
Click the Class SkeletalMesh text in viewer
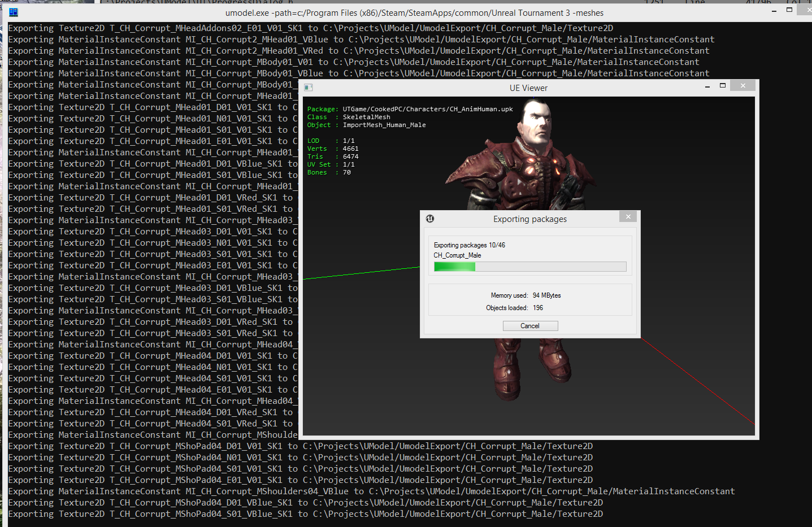coord(349,117)
